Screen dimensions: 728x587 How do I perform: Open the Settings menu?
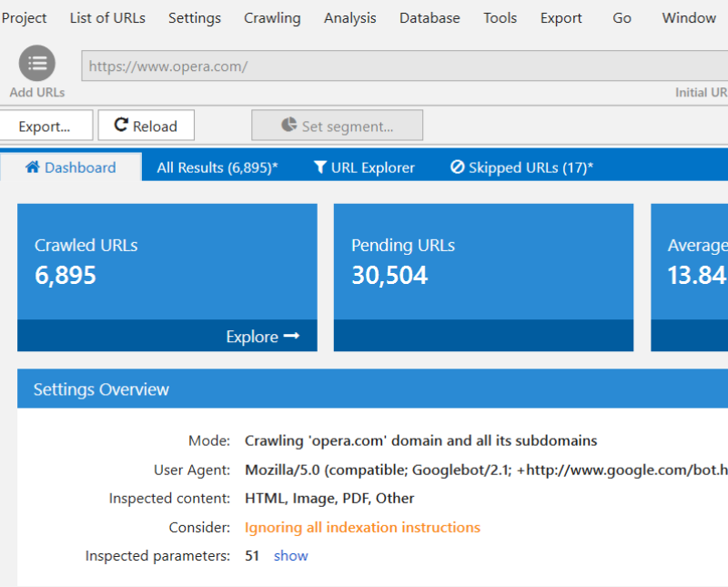(195, 18)
